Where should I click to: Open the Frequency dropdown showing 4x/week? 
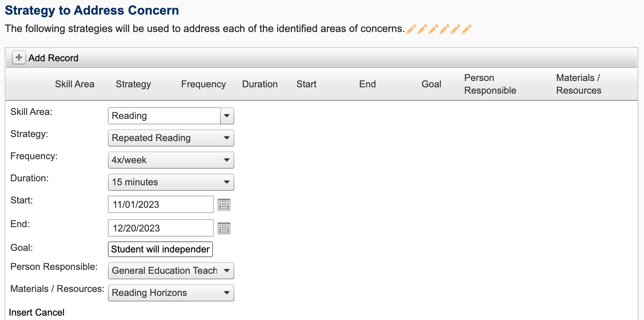tap(171, 160)
